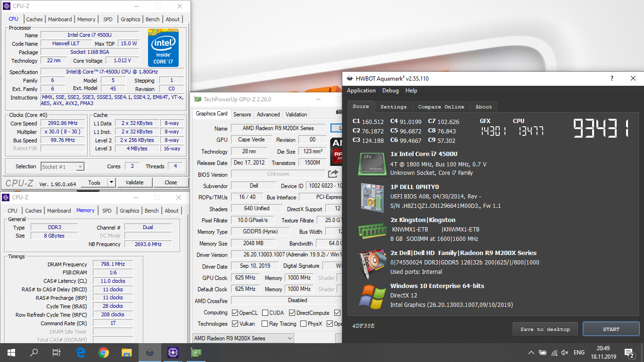Image resolution: width=644 pixels, height=362 pixels.
Task: Open File Explorer from the taskbar
Action: pyautogui.click(x=126, y=352)
